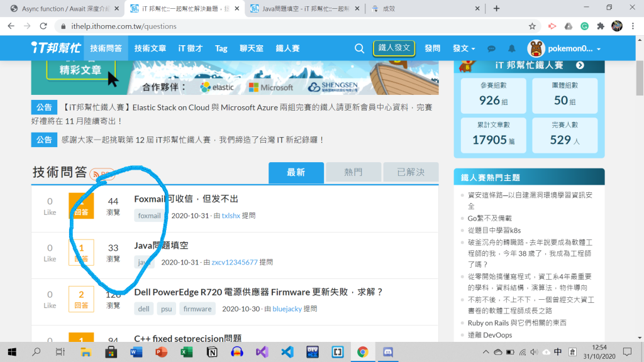The width and height of the screenshot is (644, 362).
Task: Open the site search magnifier icon
Action: point(359,48)
